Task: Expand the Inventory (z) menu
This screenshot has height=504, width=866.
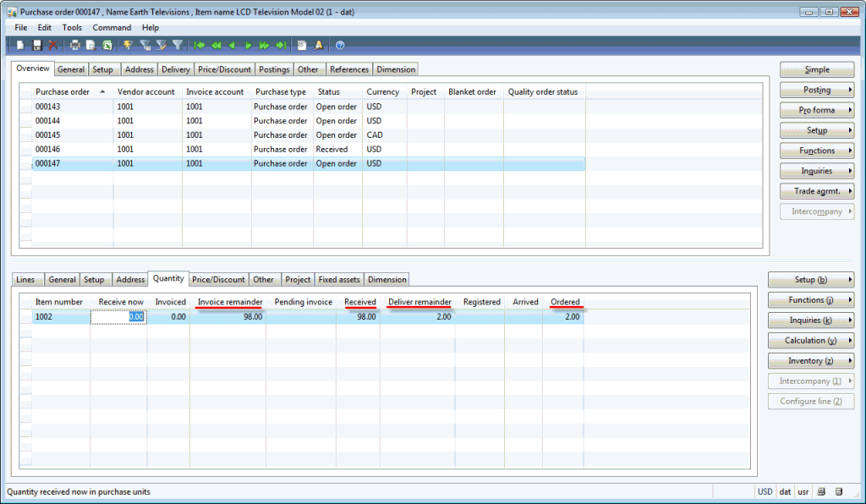Action: (811, 360)
